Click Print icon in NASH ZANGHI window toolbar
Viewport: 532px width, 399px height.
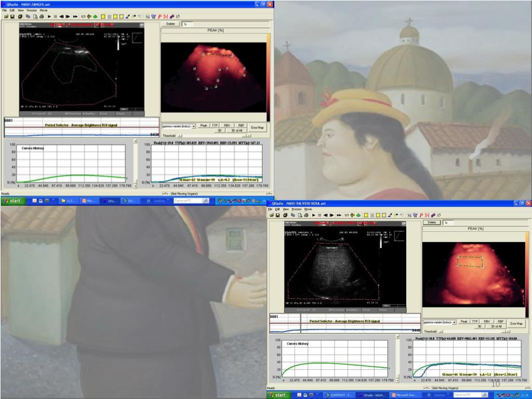click(42, 16)
